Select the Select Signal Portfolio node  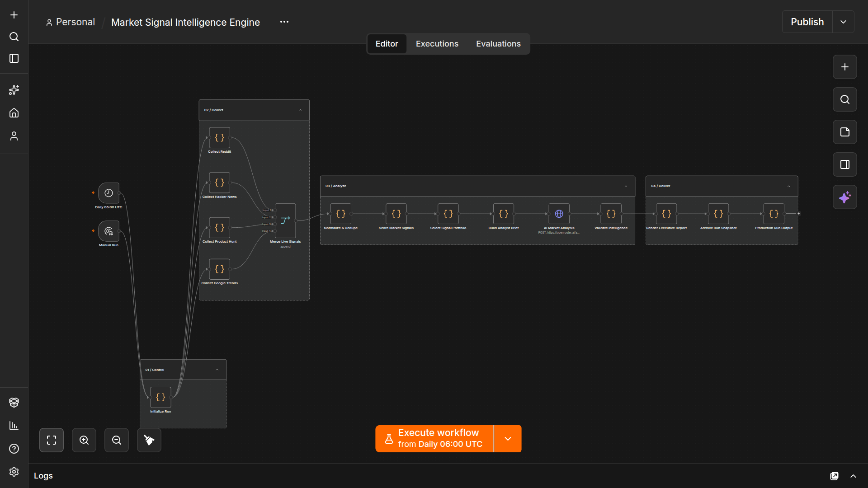pos(448,214)
